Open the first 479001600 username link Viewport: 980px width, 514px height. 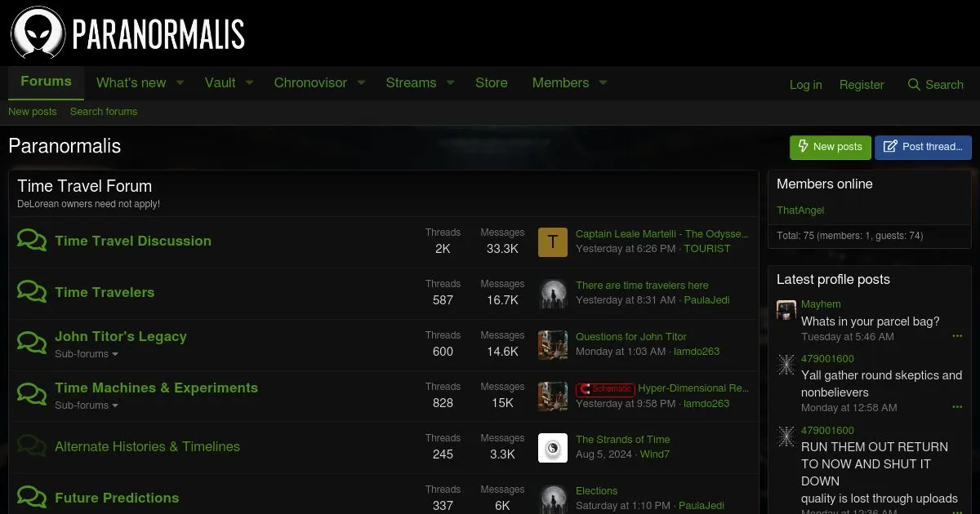click(x=827, y=359)
